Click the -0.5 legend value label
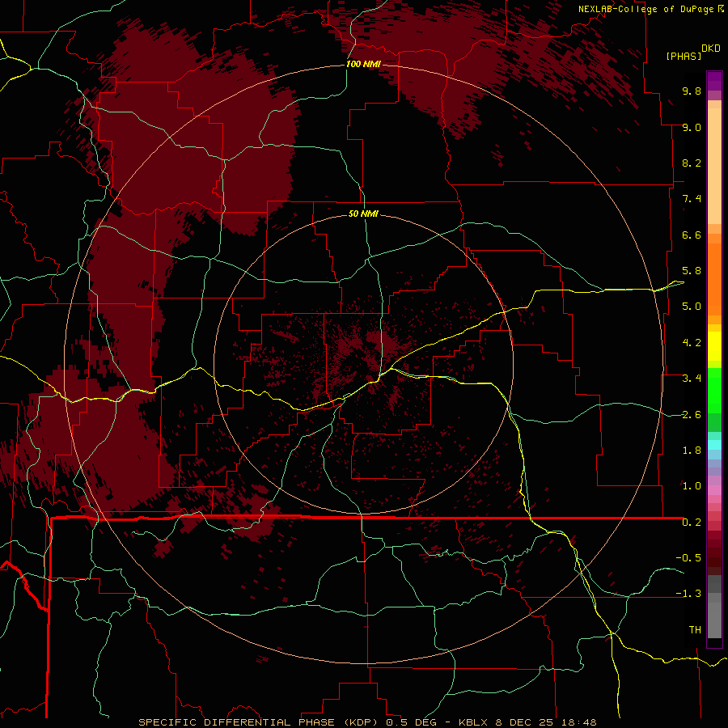Image resolution: width=728 pixels, height=728 pixels. [688, 558]
